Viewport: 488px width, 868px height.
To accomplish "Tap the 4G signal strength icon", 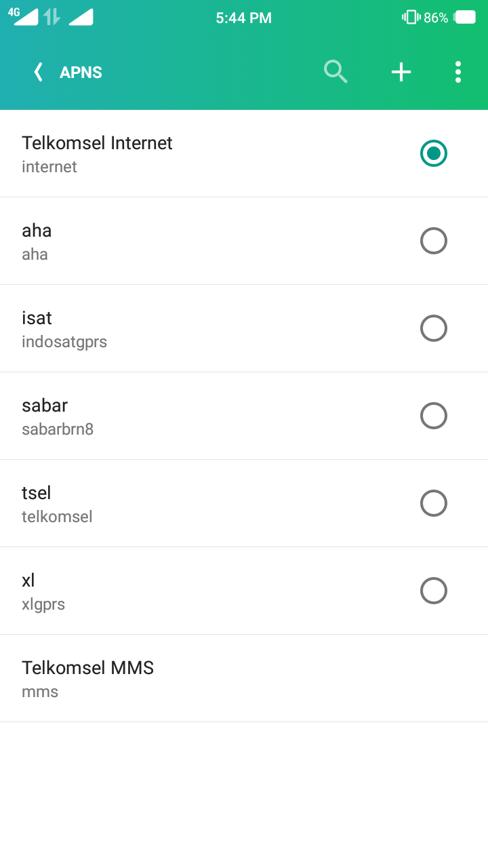I will pos(24,17).
